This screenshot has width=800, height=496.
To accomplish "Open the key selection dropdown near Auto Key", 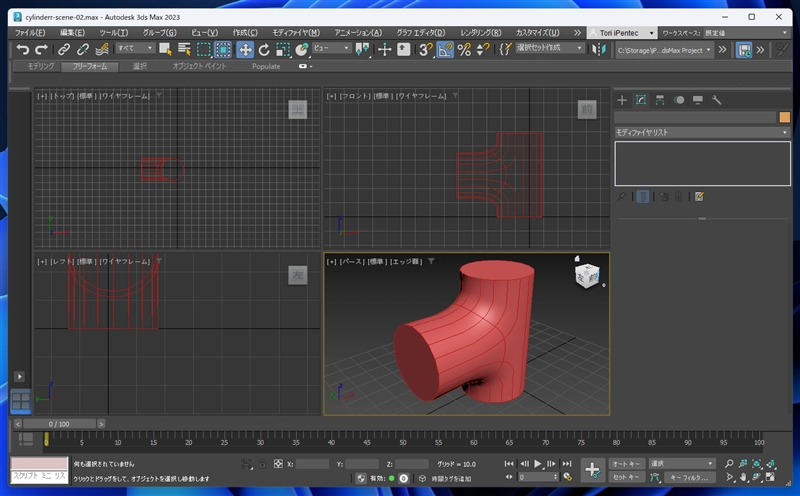I will (682, 463).
